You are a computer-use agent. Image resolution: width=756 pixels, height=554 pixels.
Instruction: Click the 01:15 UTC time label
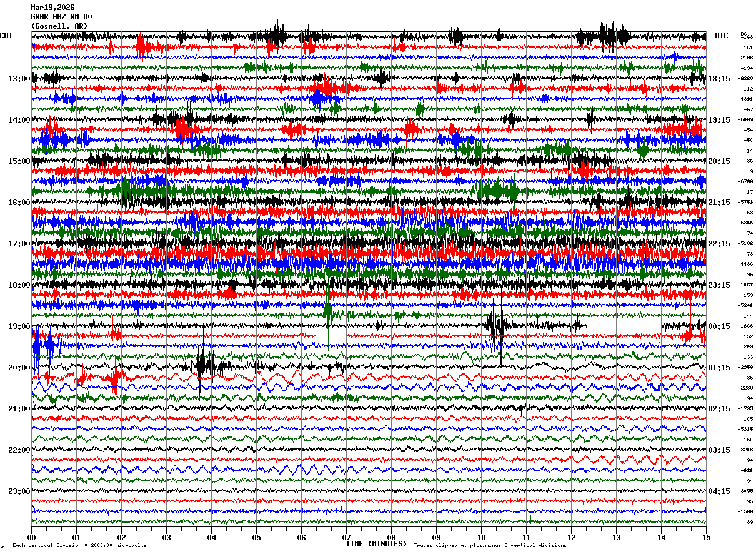coord(719,368)
